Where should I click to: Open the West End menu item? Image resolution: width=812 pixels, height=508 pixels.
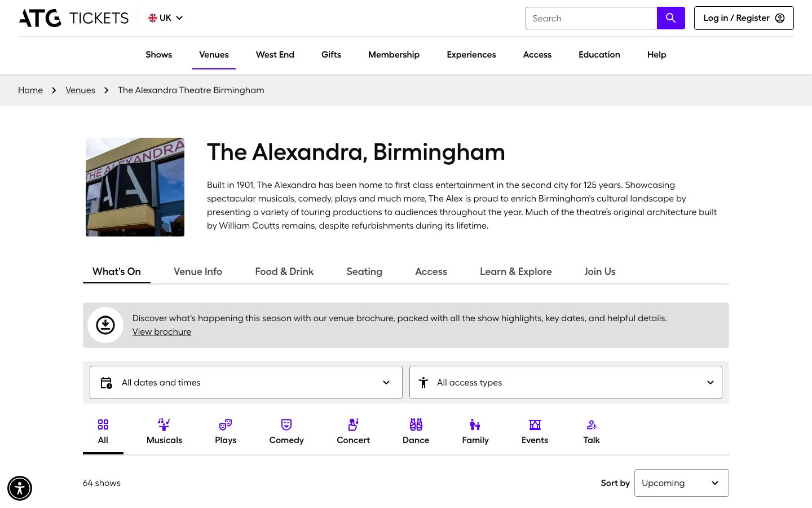point(275,55)
